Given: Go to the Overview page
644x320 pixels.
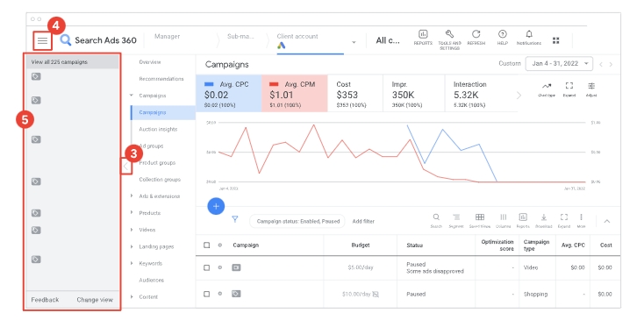Looking at the screenshot, I should coord(150,62).
